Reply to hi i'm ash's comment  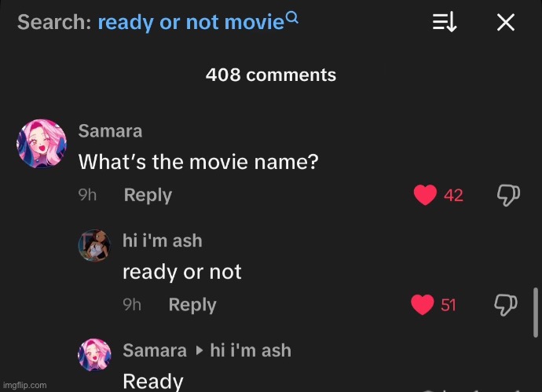192,305
